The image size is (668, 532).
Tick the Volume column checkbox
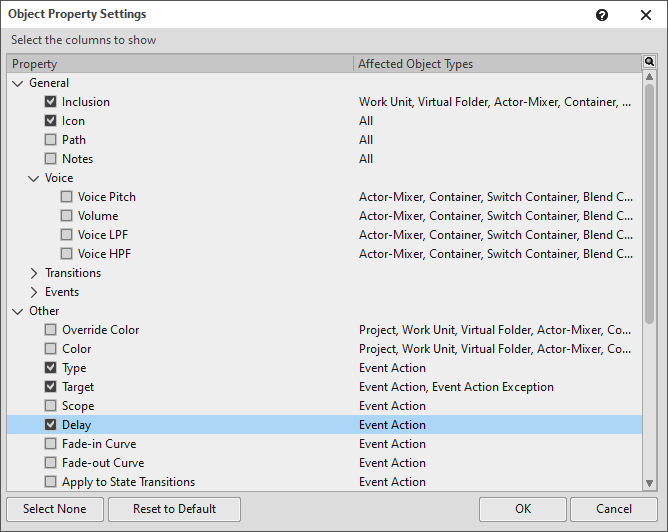tap(67, 216)
